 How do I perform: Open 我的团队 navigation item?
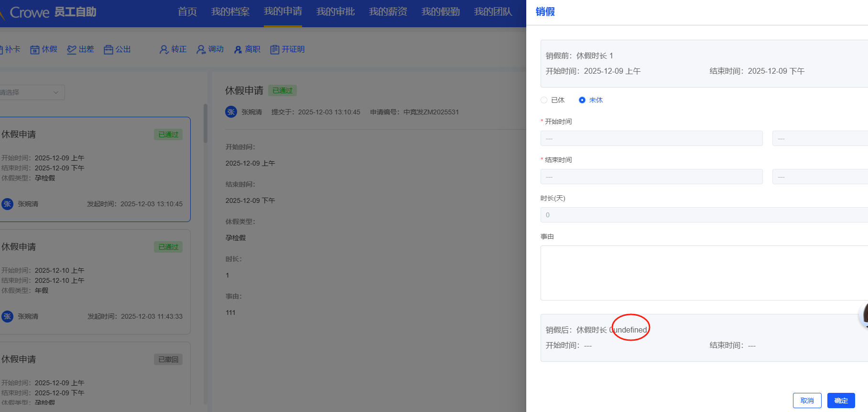click(x=493, y=11)
